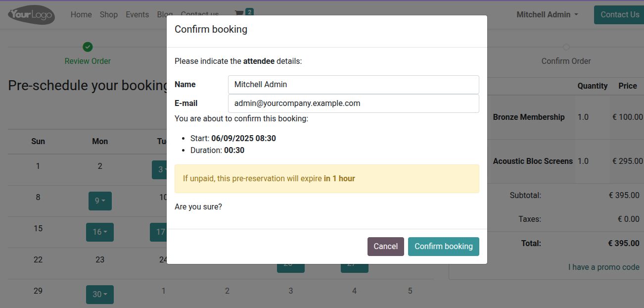Click the Review Order step label
The height and width of the screenshot is (308, 644).
[x=88, y=61]
